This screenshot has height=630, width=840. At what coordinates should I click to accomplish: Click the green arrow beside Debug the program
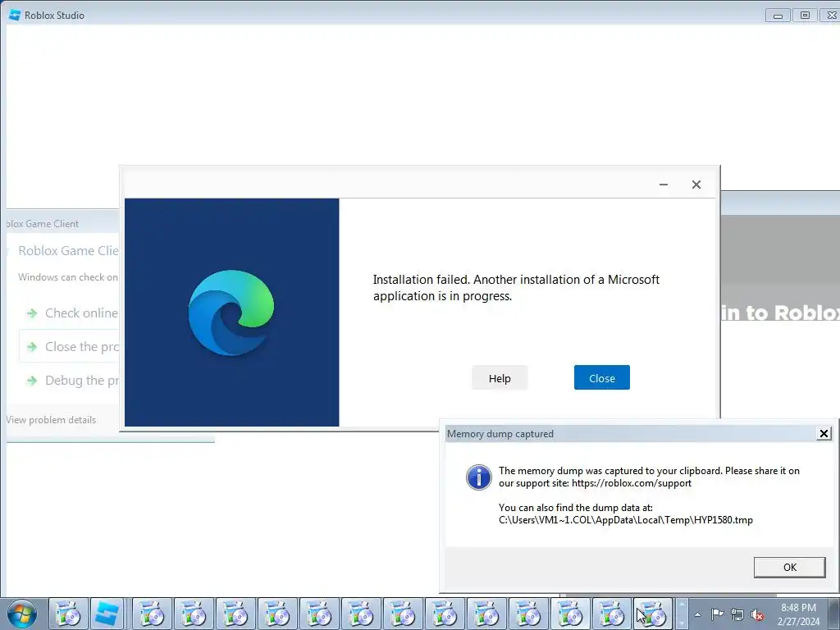click(32, 381)
